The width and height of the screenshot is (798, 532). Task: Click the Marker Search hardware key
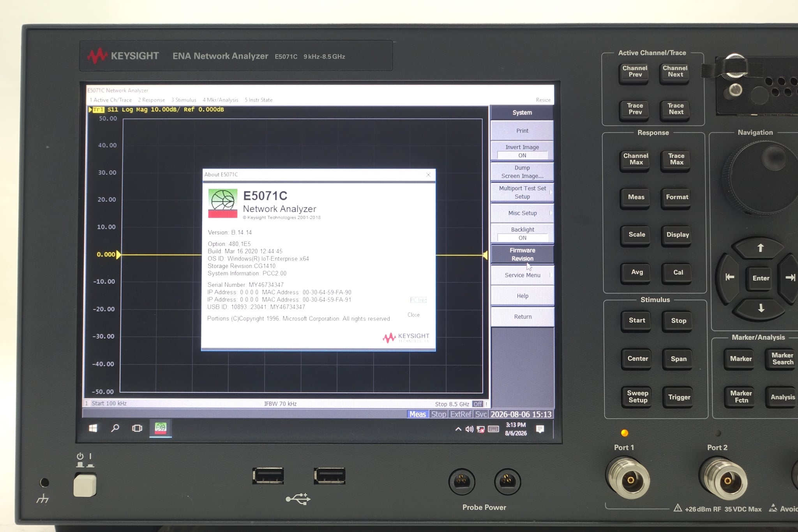(x=782, y=359)
